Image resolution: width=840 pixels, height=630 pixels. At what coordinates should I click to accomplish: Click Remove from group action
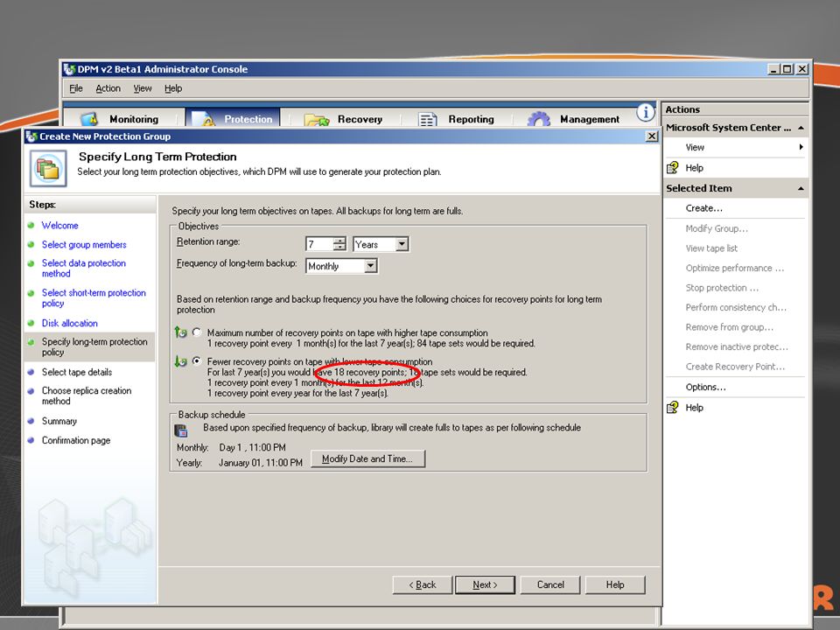(x=729, y=327)
